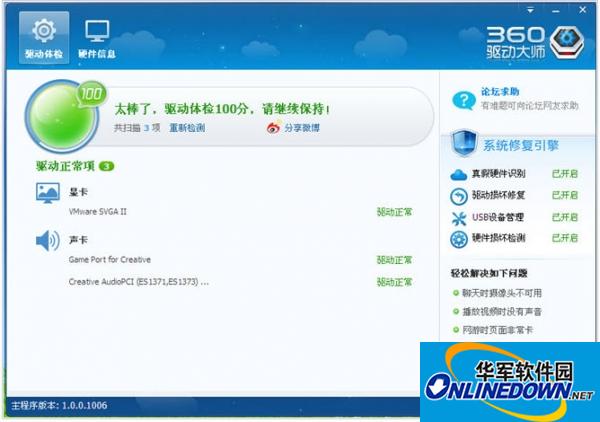Screen dimensions: 600x422
Task: Click the 硬件损坏检测 gear icon
Action: point(459,240)
